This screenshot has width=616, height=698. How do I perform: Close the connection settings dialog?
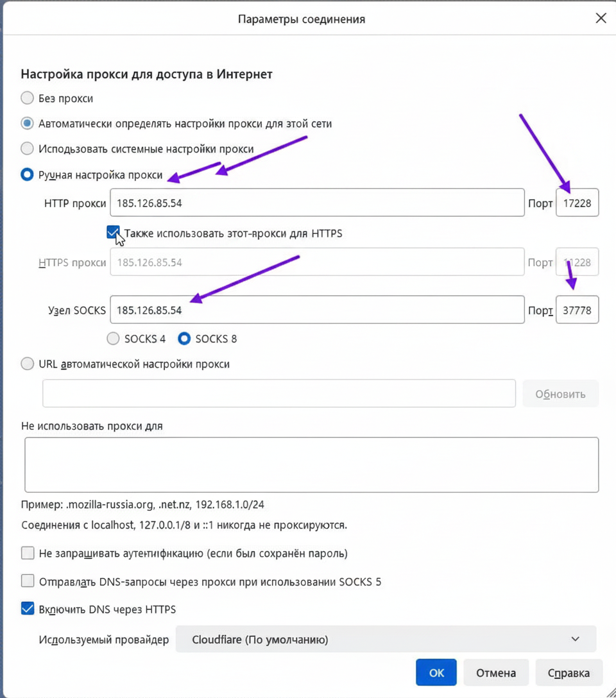coord(601,18)
